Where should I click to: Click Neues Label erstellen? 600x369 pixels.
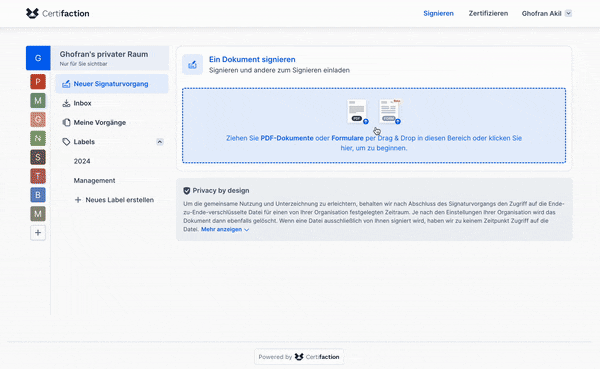119,200
